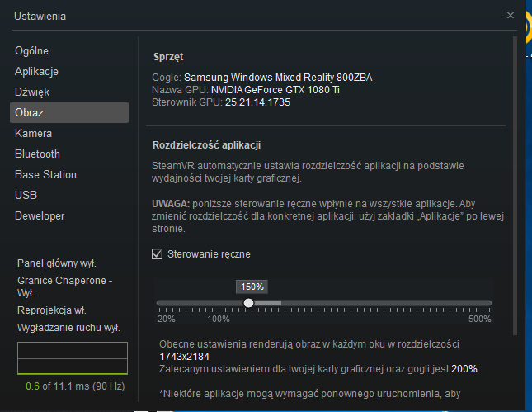Screen dimensions: 532x412
Task: Show the Base Station settings
Action: click(x=45, y=175)
